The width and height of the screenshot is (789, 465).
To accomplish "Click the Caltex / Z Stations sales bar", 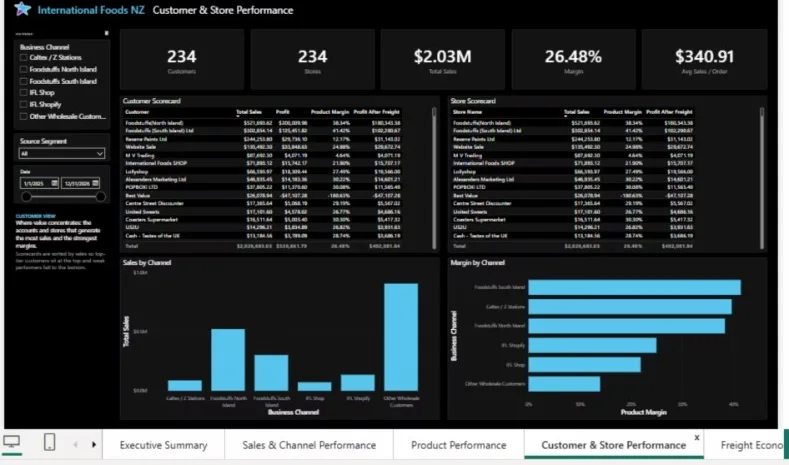I will 185,385.
